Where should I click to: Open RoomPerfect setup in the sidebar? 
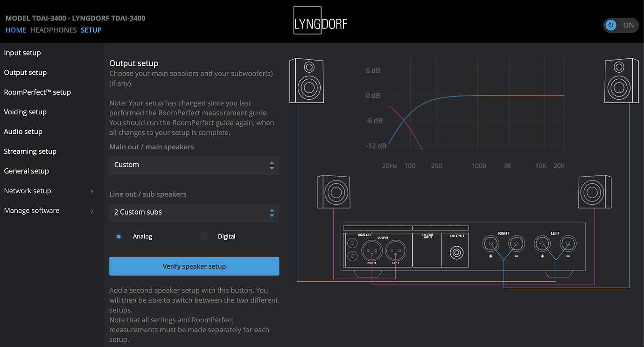[37, 92]
